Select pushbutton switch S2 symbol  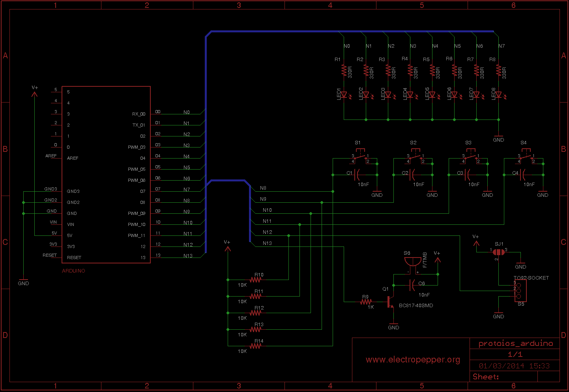click(416, 157)
